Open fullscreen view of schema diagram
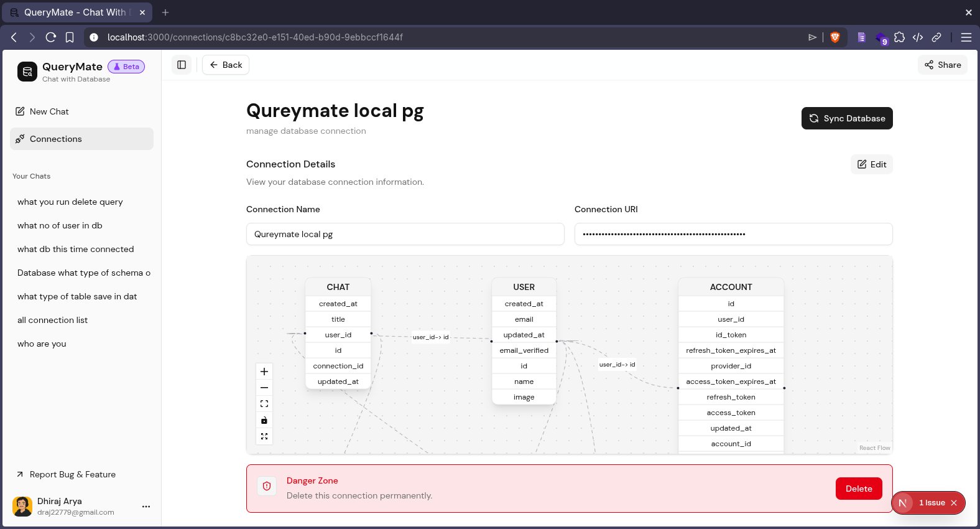 pyautogui.click(x=264, y=436)
